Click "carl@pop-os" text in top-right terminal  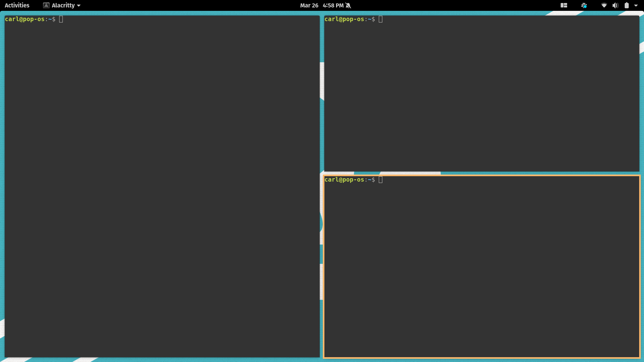(344, 19)
